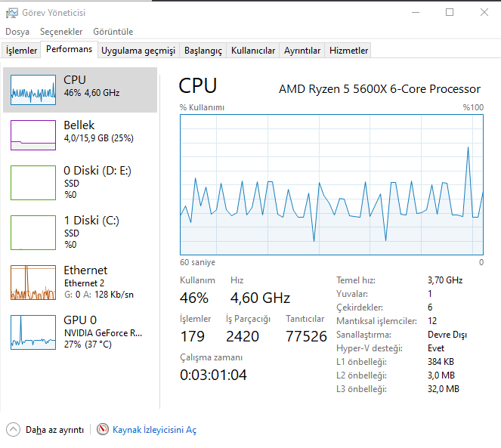Switch to the İşlemler tab

22,51
